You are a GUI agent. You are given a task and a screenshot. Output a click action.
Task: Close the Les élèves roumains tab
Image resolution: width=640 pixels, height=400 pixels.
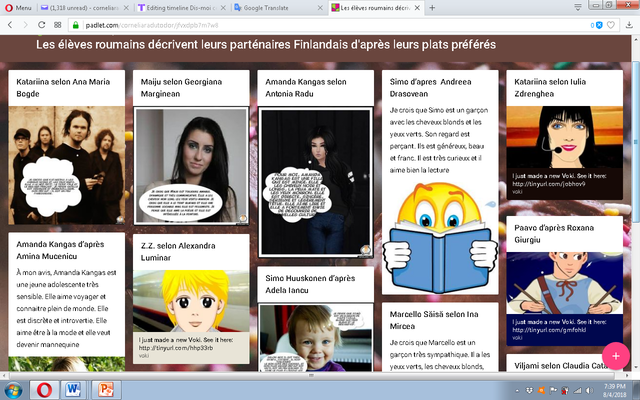(417, 7)
